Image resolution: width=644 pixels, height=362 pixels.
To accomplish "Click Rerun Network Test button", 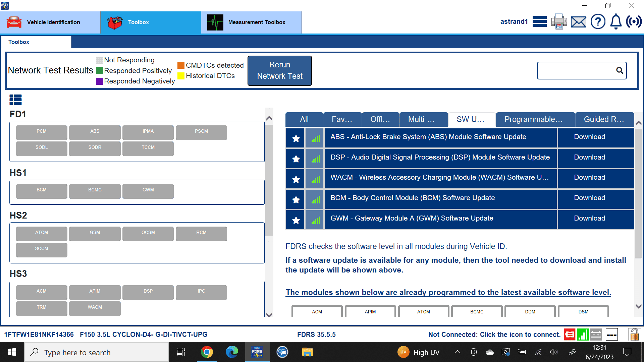I will point(279,70).
